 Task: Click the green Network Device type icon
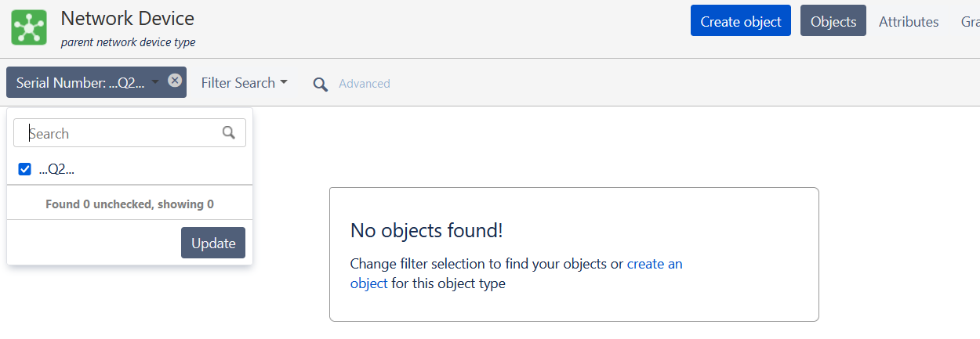[x=30, y=27]
